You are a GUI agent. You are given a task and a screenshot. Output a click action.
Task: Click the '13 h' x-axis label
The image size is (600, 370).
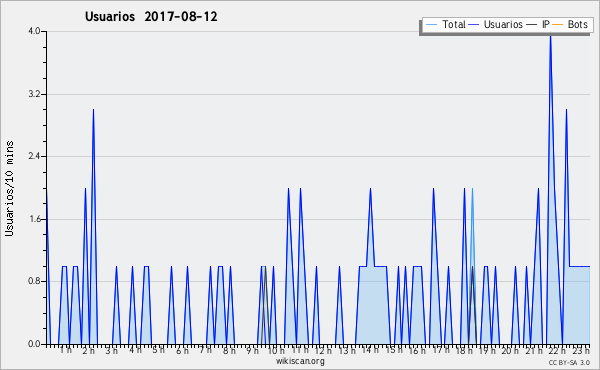pyautogui.click(x=347, y=350)
